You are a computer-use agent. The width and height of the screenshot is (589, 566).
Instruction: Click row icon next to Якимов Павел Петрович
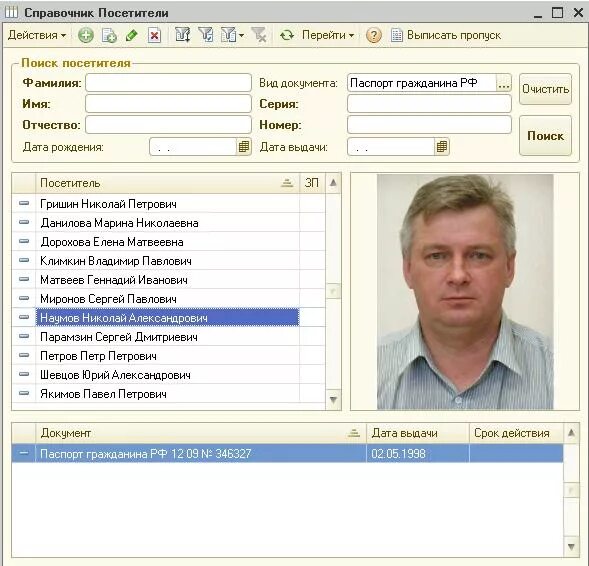24,393
